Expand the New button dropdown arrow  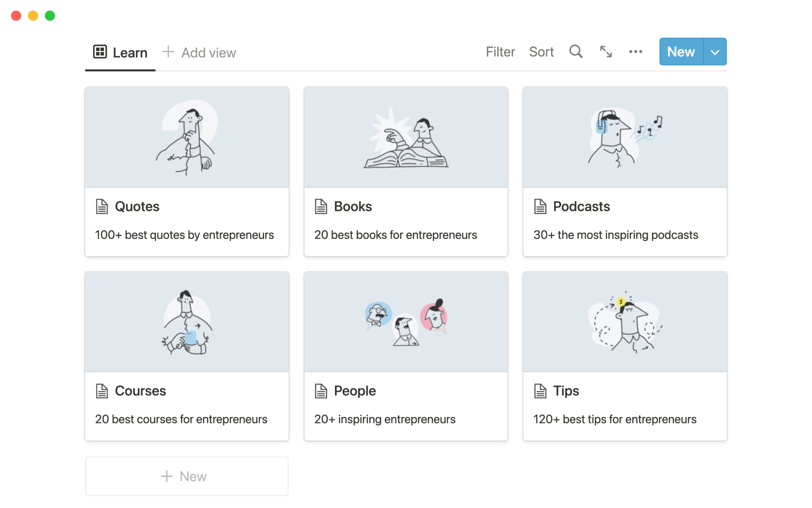click(x=715, y=52)
